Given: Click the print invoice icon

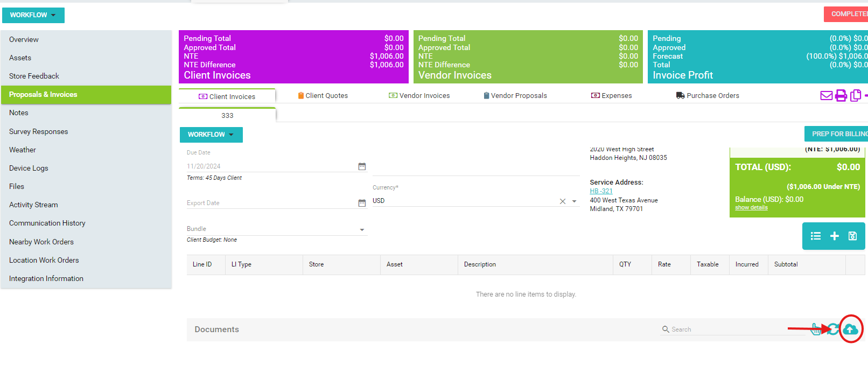Looking at the screenshot, I should click(x=841, y=96).
